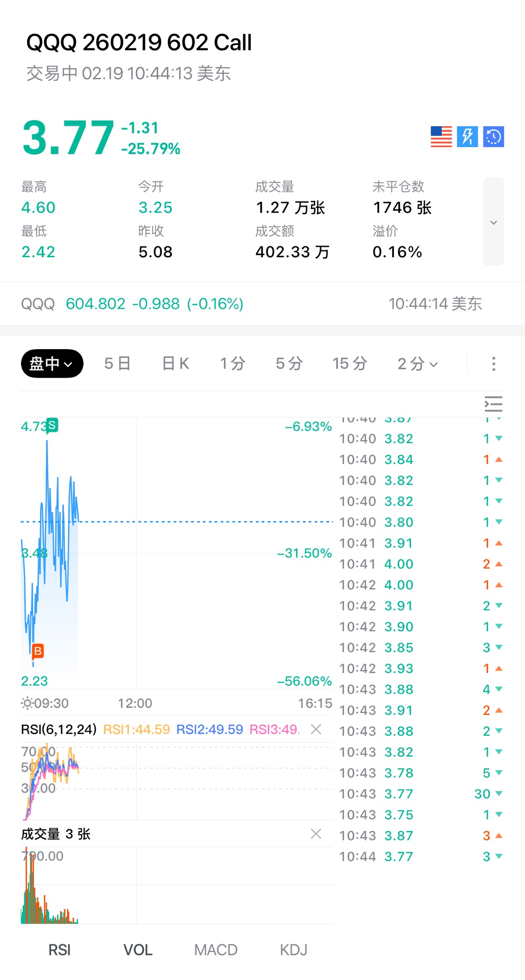Image resolution: width=525 pixels, height=980 pixels.
Task: Close the RSI indicator panel
Action: [x=316, y=729]
